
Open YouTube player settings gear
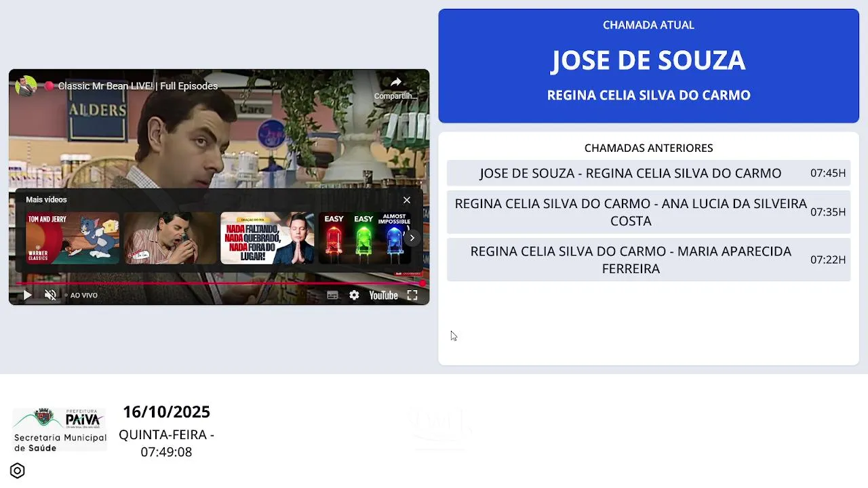[354, 296]
